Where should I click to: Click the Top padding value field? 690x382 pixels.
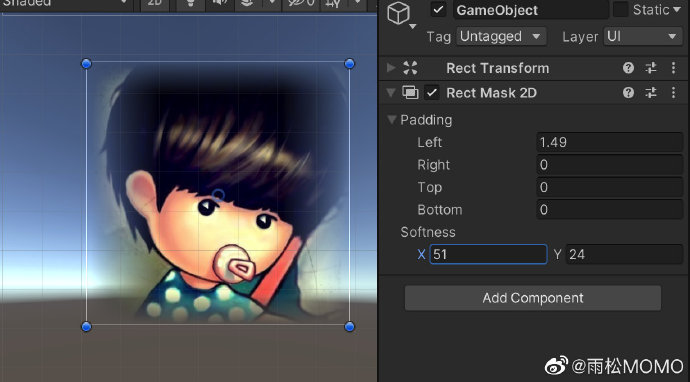click(x=609, y=187)
